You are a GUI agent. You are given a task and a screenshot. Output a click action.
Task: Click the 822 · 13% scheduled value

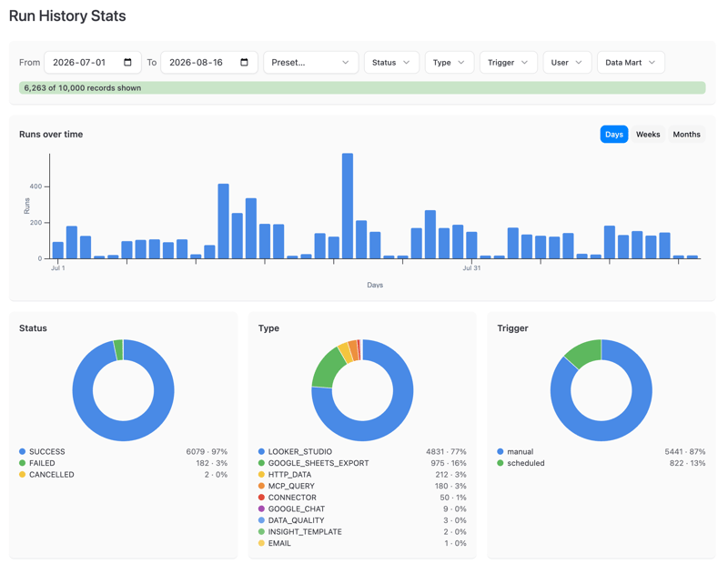(x=687, y=463)
